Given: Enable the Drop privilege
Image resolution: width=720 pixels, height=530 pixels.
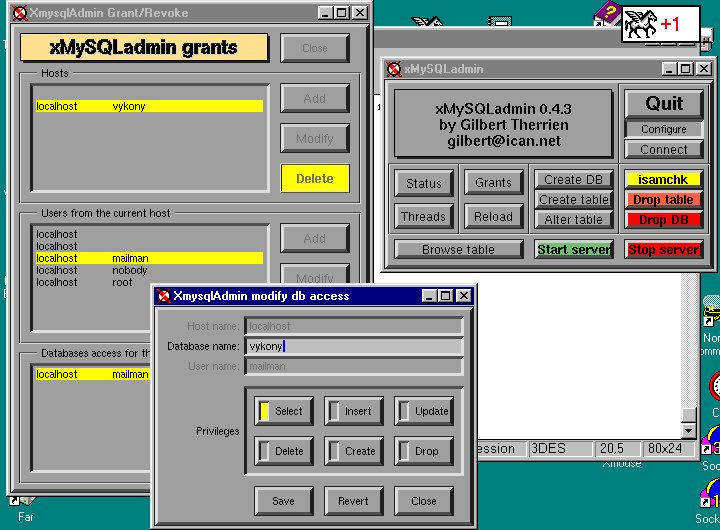Looking at the screenshot, I should tap(424, 451).
